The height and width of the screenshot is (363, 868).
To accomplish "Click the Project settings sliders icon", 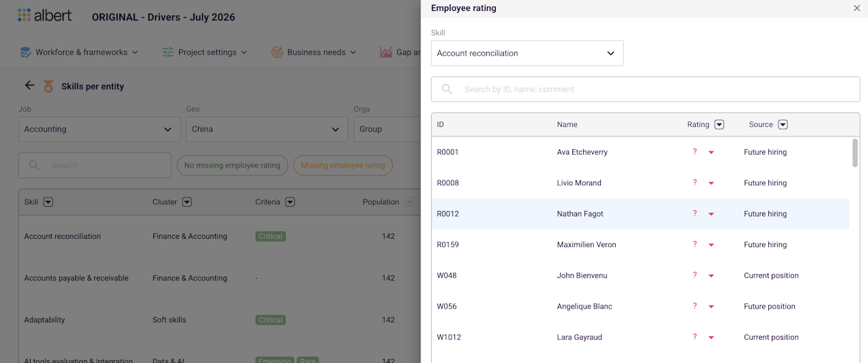I will point(168,52).
